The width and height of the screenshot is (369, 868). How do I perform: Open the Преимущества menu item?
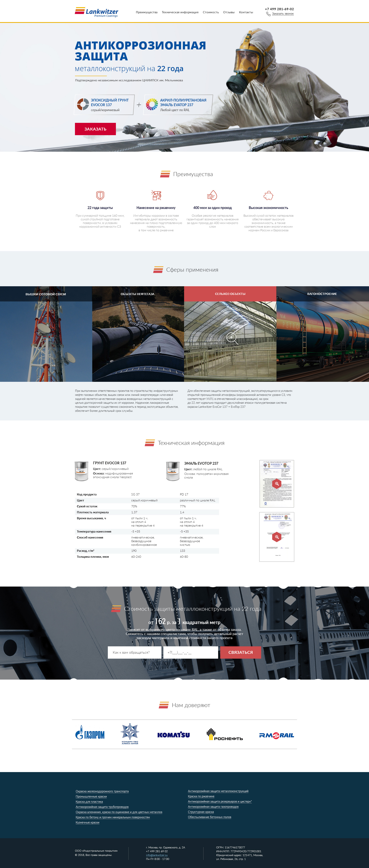[x=147, y=12]
